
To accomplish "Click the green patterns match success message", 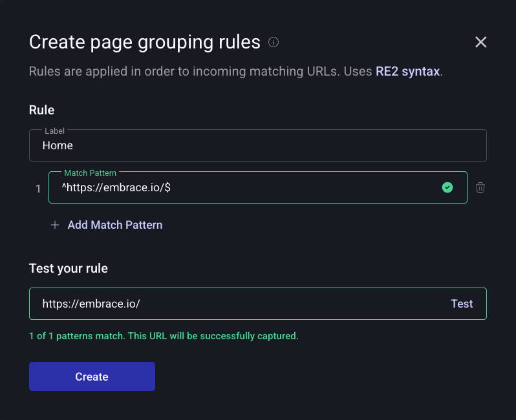I will click(x=164, y=336).
